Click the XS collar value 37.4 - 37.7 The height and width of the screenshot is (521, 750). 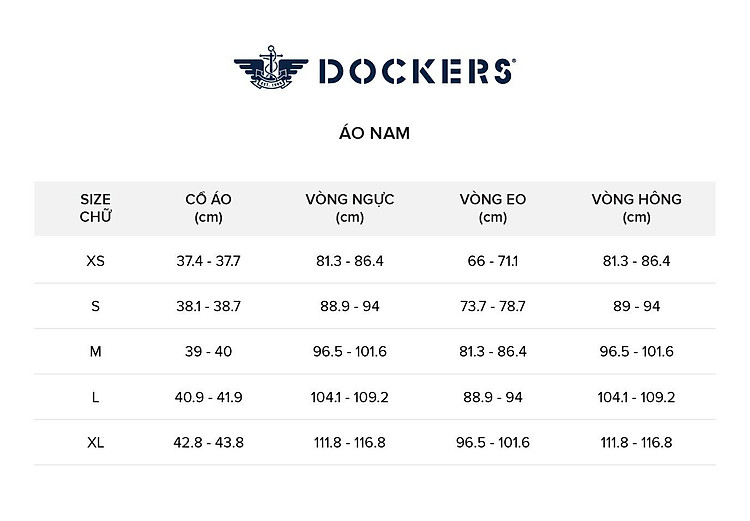coord(208,261)
